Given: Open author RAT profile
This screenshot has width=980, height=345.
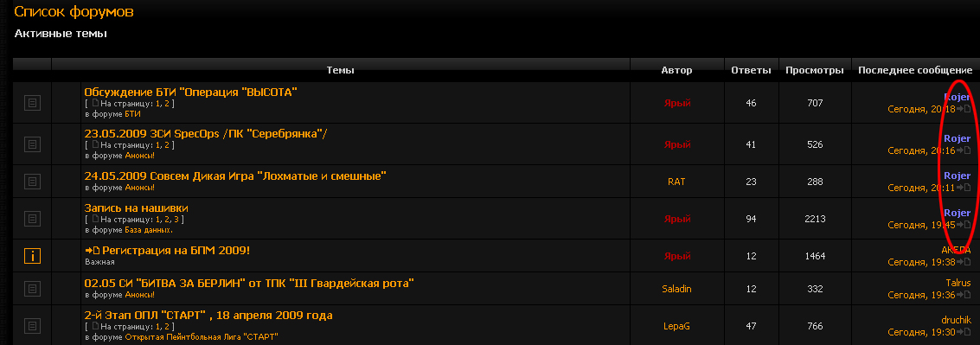Looking at the screenshot, I should (x=677, y=182).
